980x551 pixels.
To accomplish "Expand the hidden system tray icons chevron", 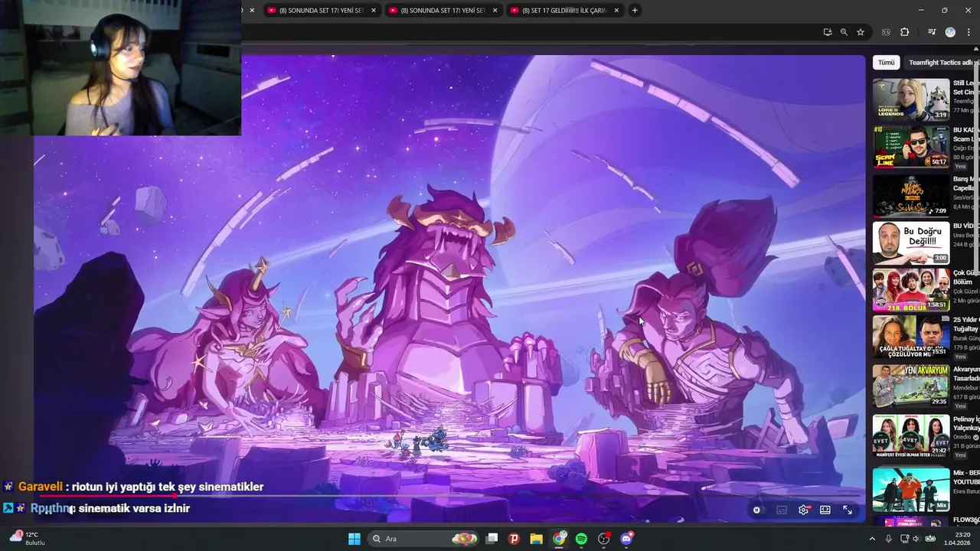I will click(x=872, y=539).
